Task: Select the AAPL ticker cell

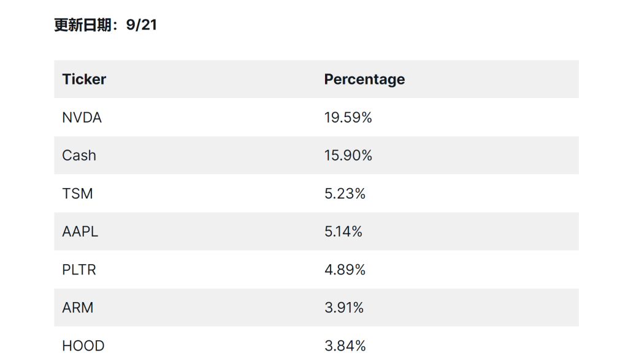Action: (x=80, y=232)
